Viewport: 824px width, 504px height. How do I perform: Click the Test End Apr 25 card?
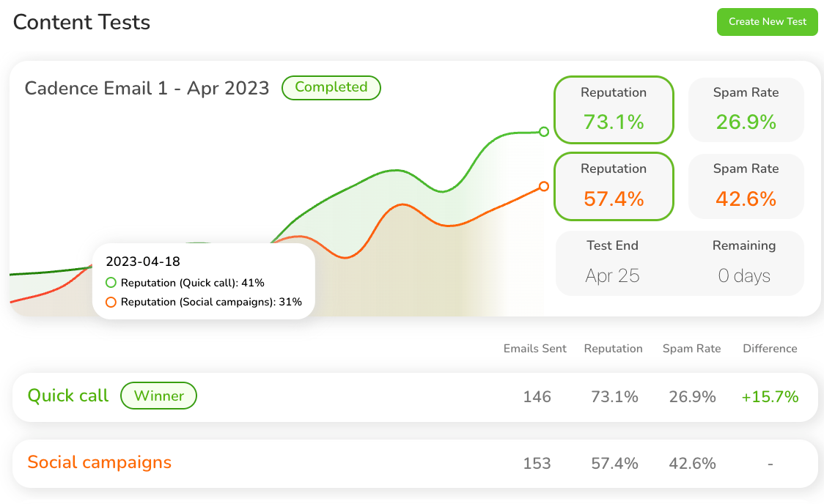point(613,264)
